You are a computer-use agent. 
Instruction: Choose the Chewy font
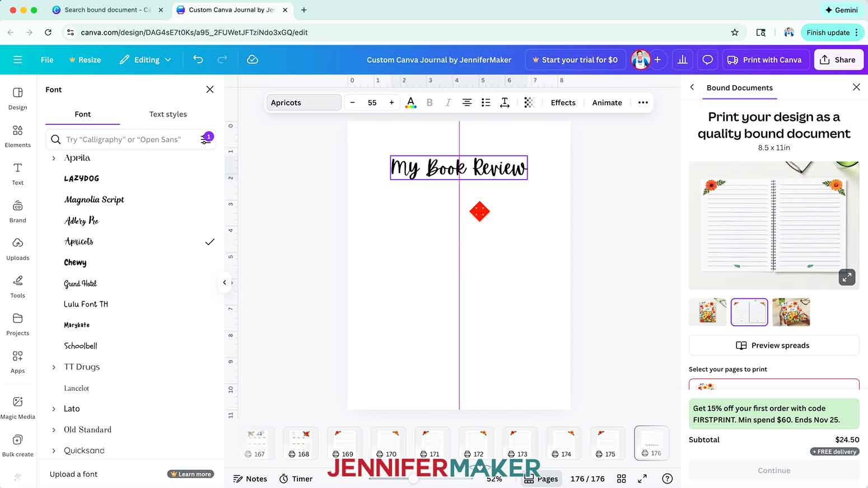pos(75,262)
